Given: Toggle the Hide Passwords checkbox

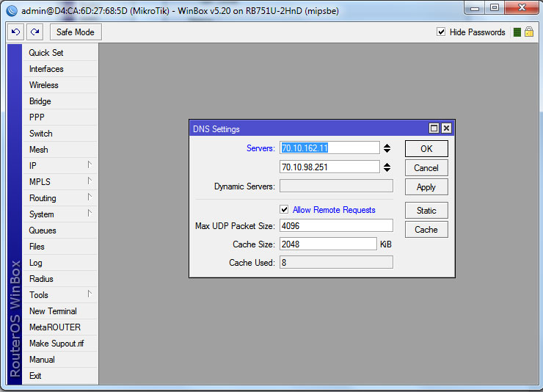Looking at the screenshot, I should tap(441, 32).
